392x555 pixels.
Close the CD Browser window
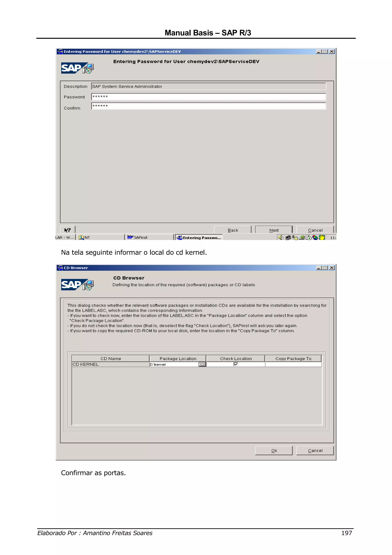(332, 268)
